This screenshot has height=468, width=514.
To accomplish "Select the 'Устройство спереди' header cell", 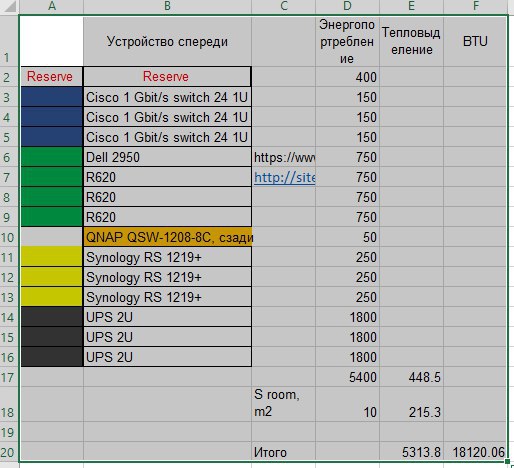I will click(x=167, y=41).
